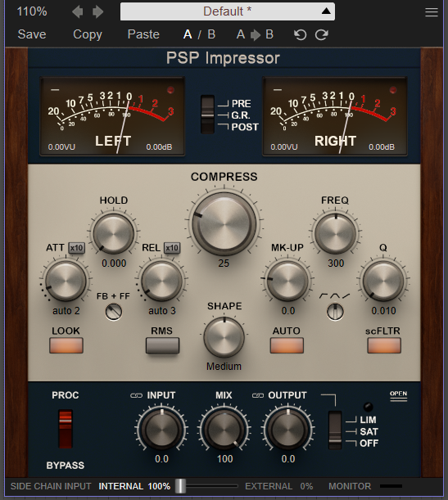
Task: Click the attack value auto 2
Action: click(x=66, y=311)
